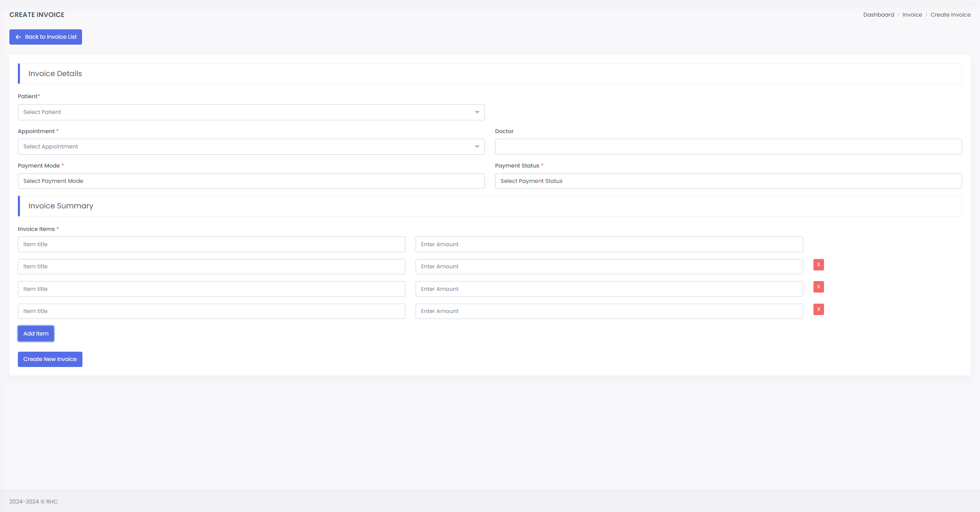Expand the Select Patient dropdown arrow

pyautogui.click(x=477, y=112)
